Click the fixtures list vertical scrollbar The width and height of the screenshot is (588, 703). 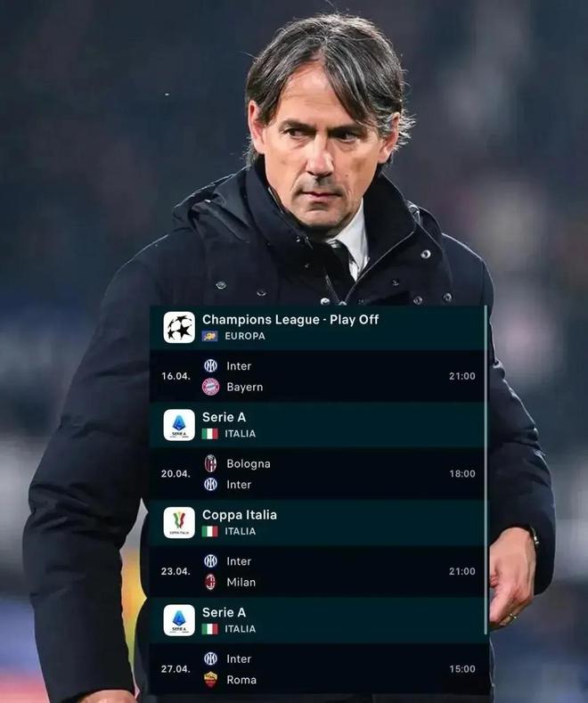486,470
